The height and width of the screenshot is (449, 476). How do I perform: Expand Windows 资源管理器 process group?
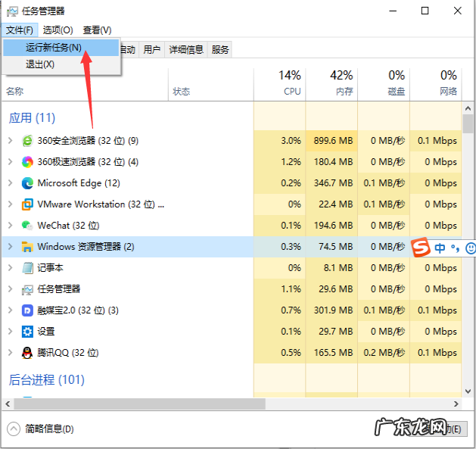(x=11, y=246)
